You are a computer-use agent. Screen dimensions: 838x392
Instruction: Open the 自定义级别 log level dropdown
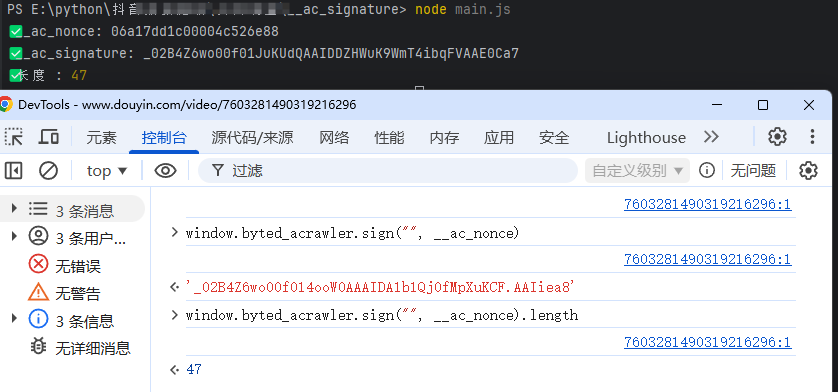click(x=638, y=171)
